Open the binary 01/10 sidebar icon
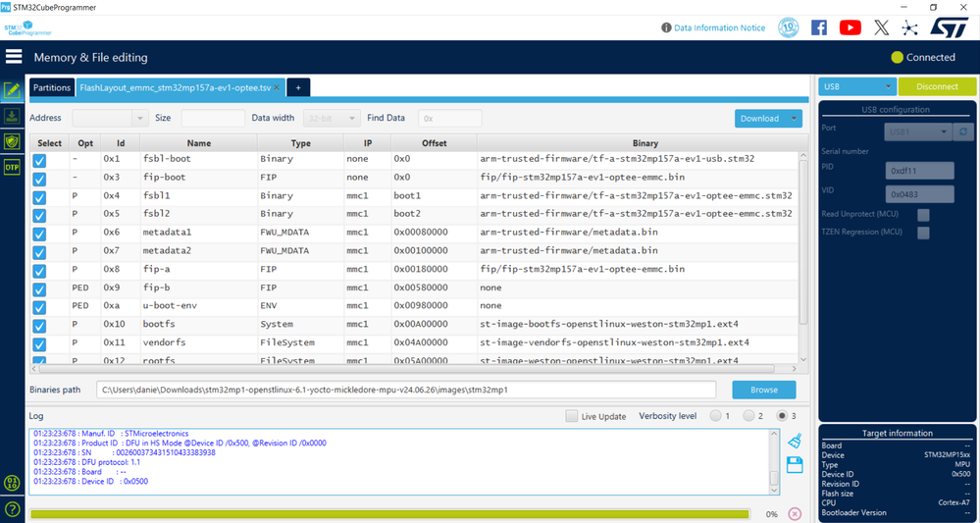 (12, 483)
